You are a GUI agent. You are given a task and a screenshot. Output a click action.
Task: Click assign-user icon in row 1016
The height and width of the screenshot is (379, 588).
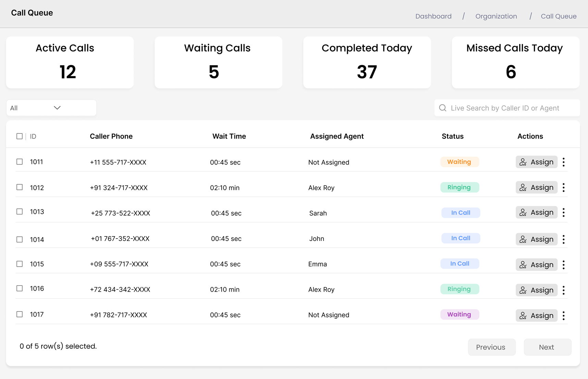523,290
